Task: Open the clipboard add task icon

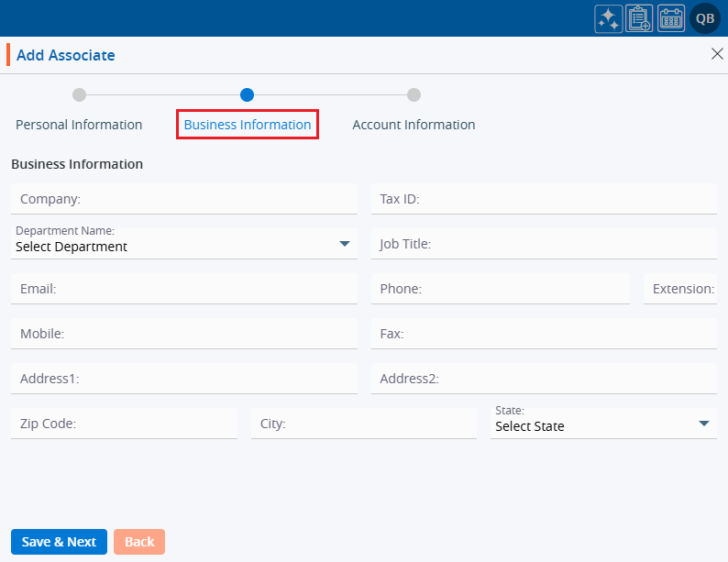Action: click(639, 18)
